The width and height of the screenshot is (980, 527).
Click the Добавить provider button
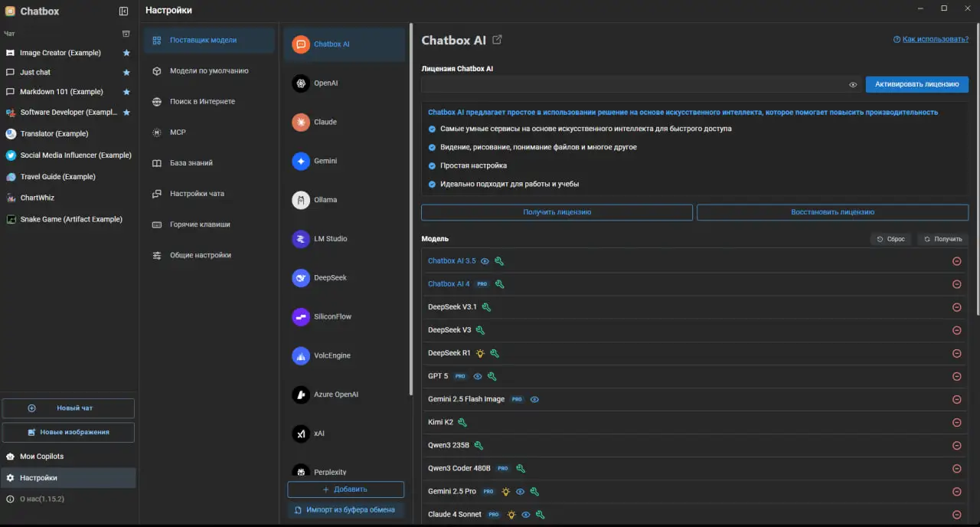pos(345,489)
